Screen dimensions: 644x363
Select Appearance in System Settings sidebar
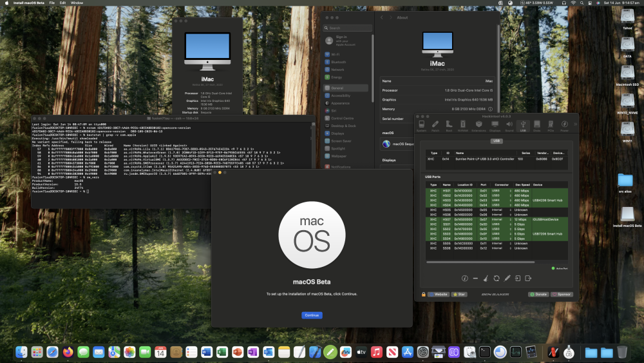(x=346, y=103)
